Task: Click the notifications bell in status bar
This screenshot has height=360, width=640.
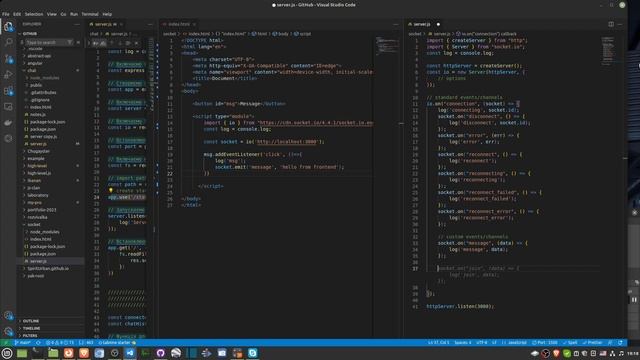Action: pos(620,342)
